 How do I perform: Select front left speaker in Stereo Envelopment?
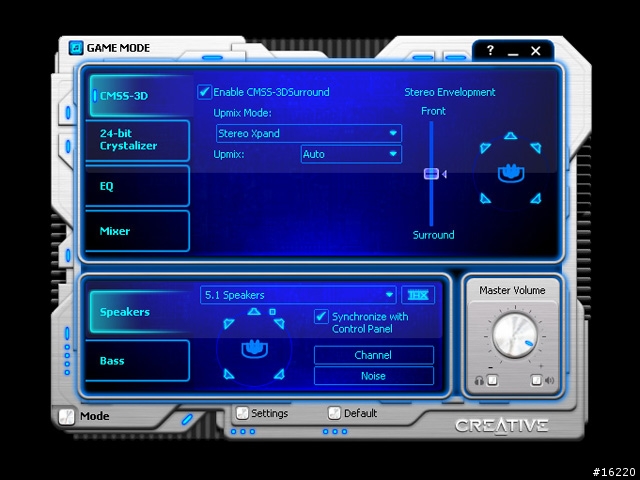485,147
